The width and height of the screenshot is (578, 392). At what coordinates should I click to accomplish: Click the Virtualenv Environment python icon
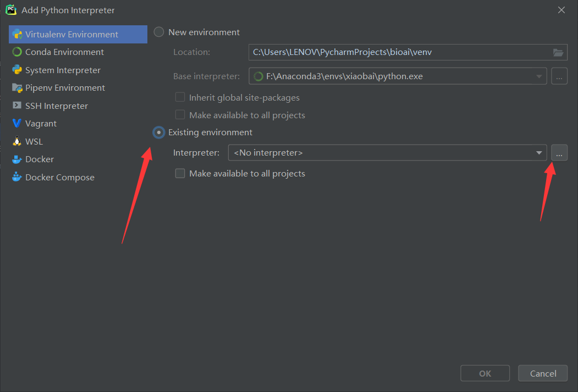[x=17, y=34]
